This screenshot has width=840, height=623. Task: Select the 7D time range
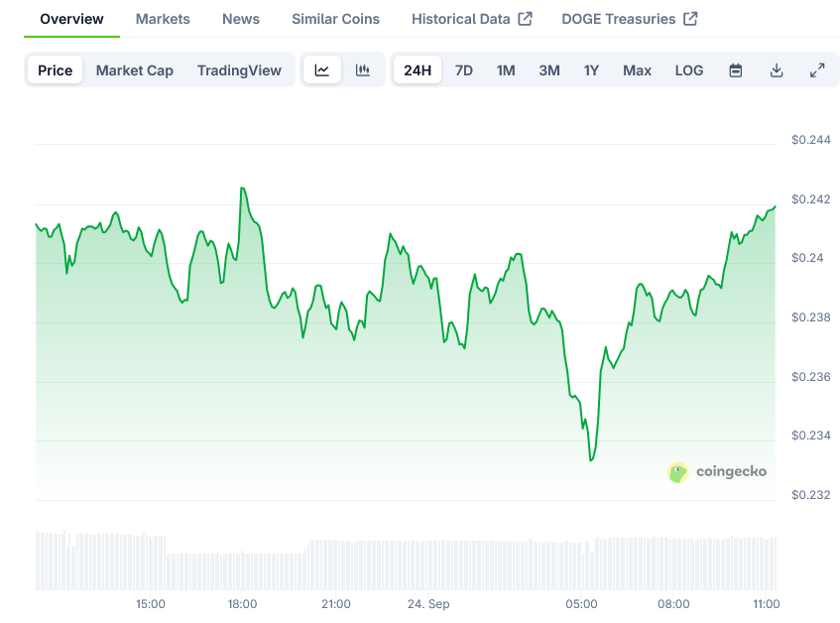(464, 70)
